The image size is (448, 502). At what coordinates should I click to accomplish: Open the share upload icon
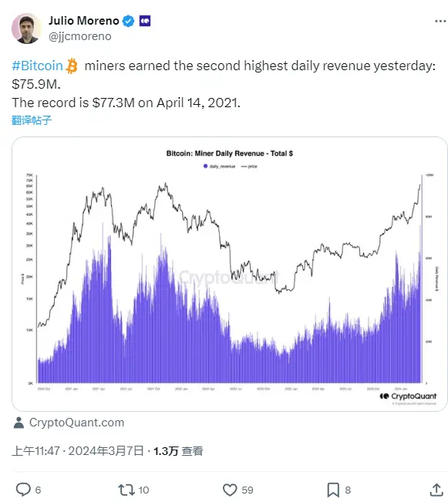pyautogui.click(x=436, y=490)
